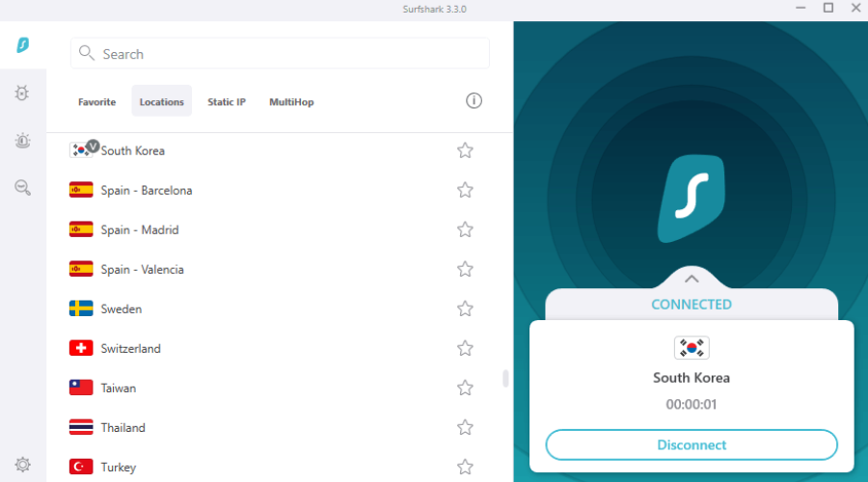Image resolution: width=868 pixels, height=482 pixels.
Task: Expand the connection panel using the chevron
Action: (691, 279)
